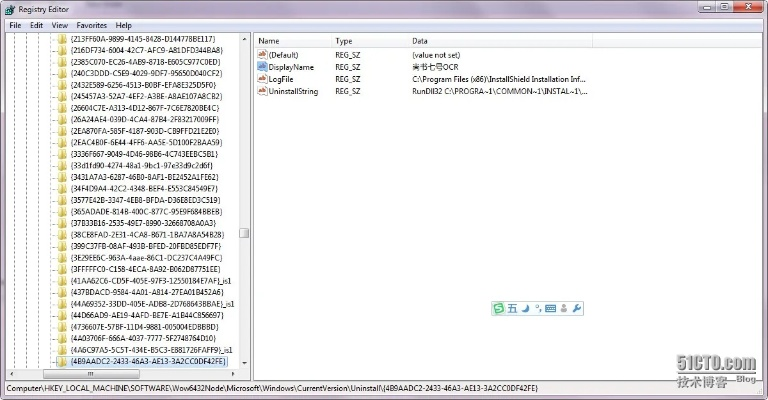Click the Sogou S logo on IME toolbar

(499, 309)
